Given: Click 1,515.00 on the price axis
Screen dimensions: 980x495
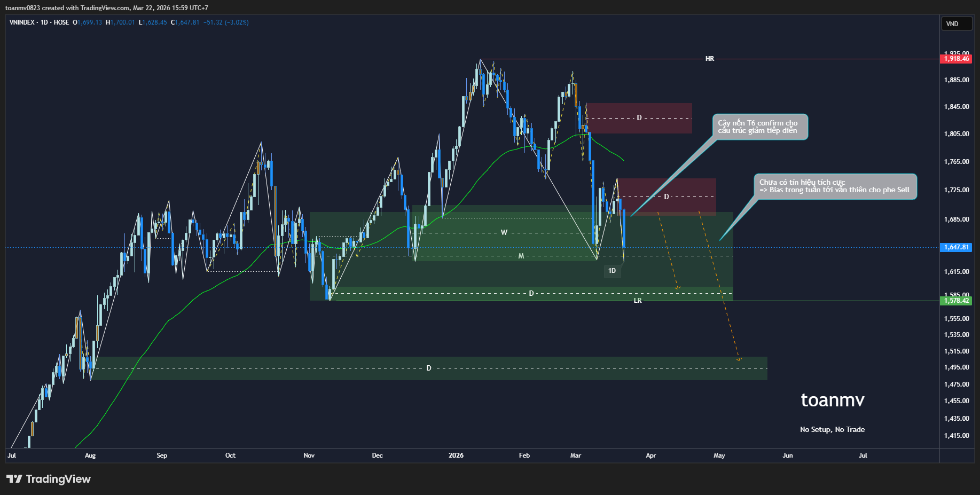Looking at the screenshot, I should (x=957, y=351).
